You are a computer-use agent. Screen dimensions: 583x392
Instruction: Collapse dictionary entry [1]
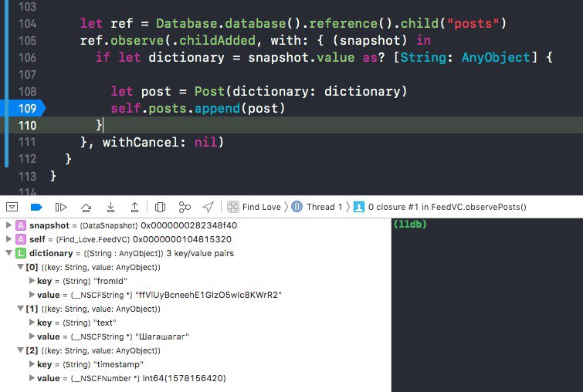[21, 309]
